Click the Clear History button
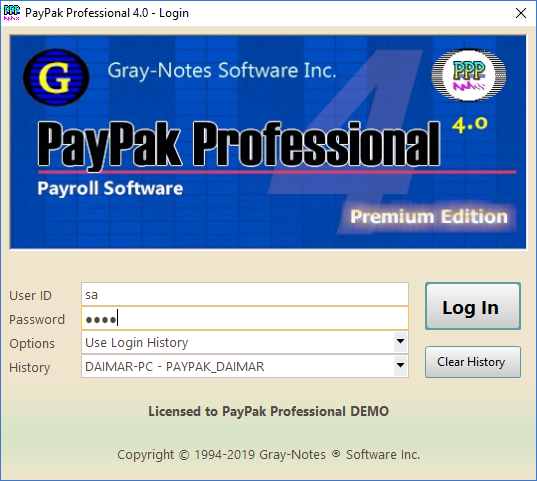This screenshot has height=481, width=537. point(473,362)
